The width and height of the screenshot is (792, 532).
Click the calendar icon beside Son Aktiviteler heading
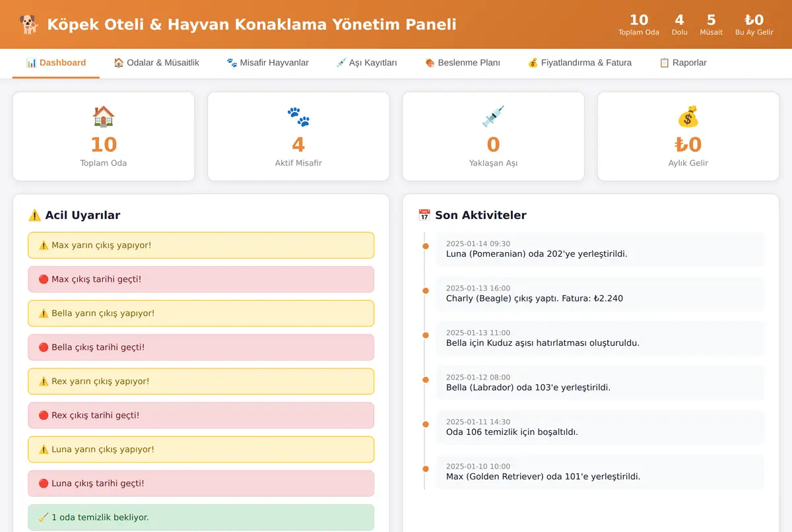[x=424, y=215]
